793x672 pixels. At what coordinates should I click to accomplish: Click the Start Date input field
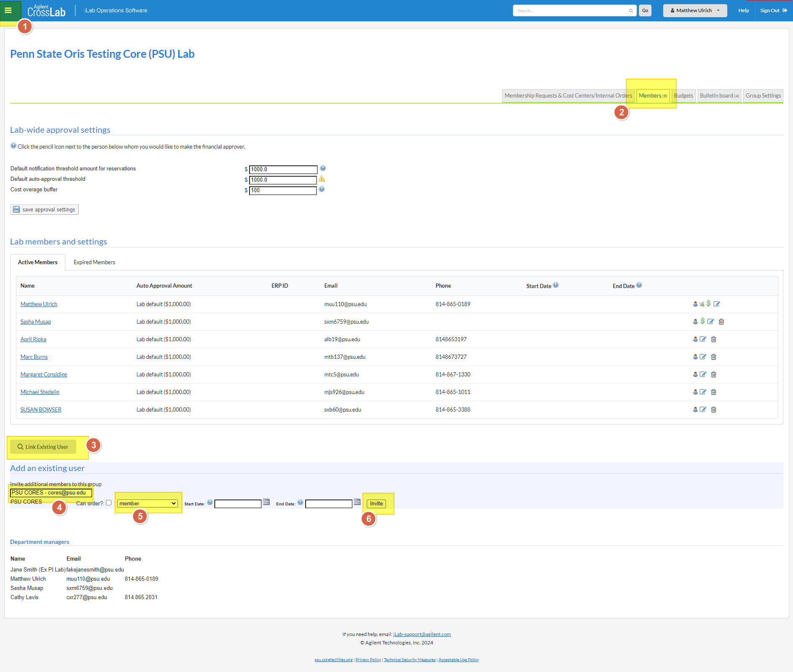[x=238, y=504]
